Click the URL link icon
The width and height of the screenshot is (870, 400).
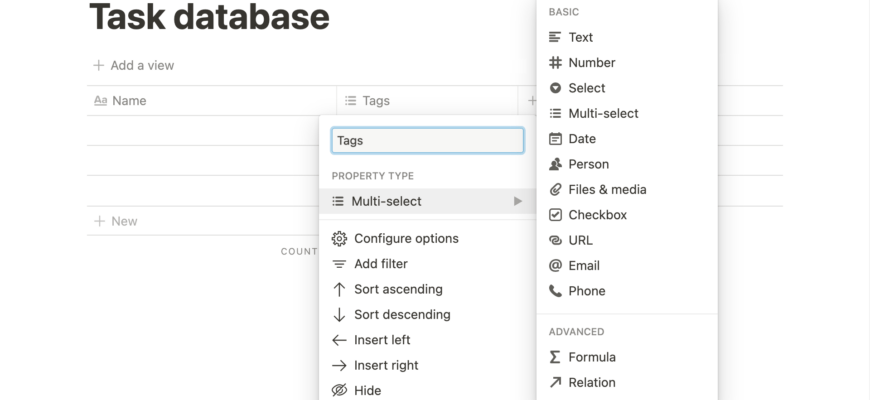555,240
